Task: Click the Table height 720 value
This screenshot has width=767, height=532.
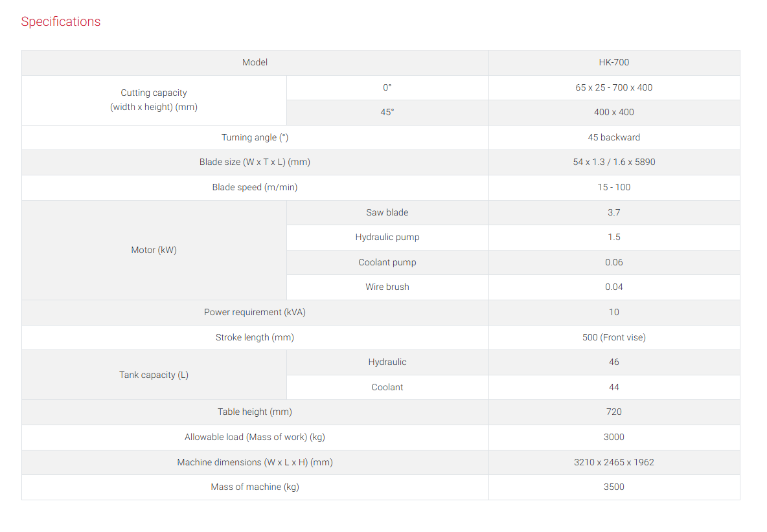Action: tap(614, 412)
